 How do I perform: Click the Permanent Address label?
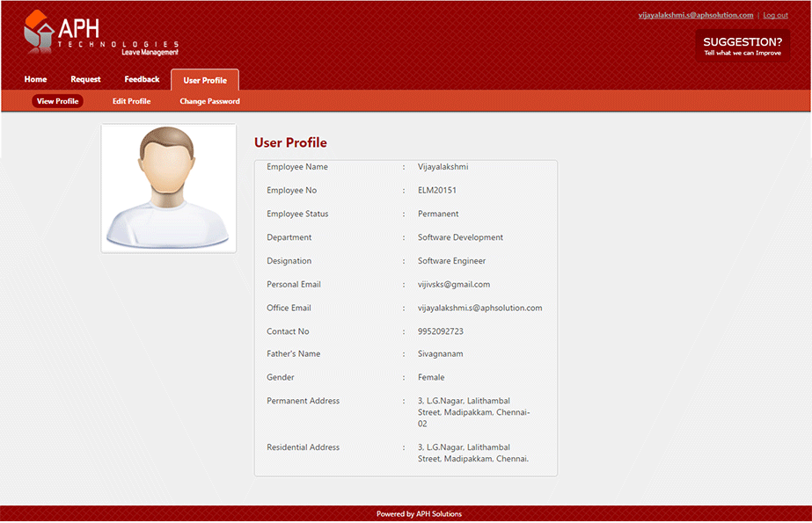click(303, 402)
